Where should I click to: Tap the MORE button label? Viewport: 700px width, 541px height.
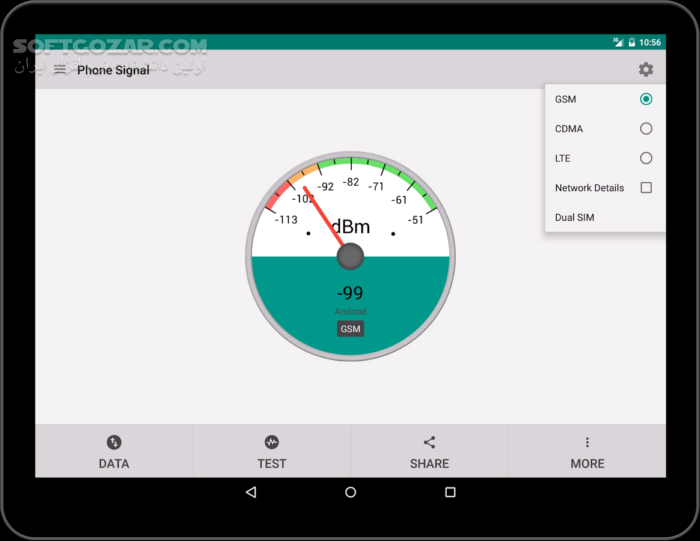click(587, 463)
